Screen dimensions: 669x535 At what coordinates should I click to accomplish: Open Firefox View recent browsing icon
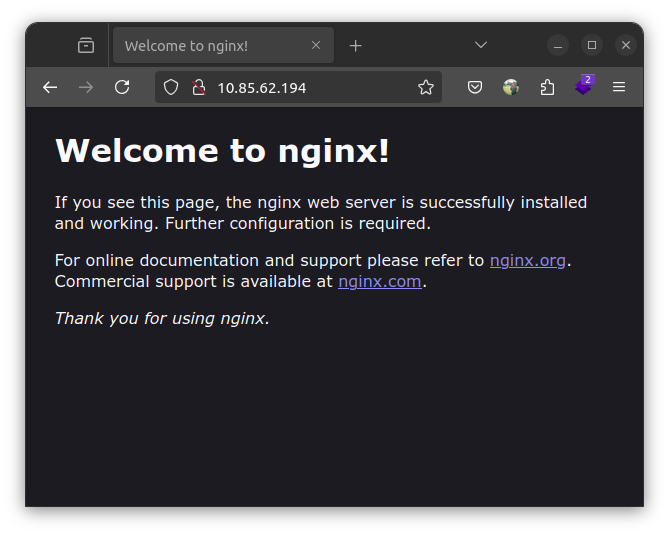coord(86,45)
